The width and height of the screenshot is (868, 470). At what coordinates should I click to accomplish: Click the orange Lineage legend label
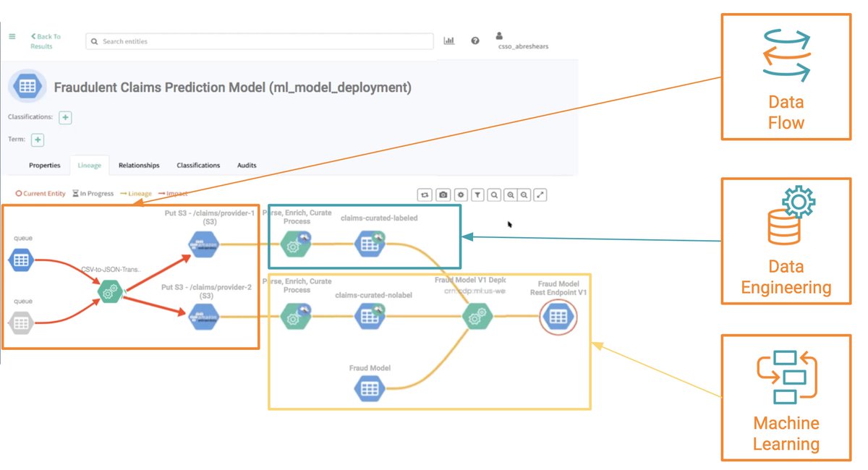tap(136, 194)
